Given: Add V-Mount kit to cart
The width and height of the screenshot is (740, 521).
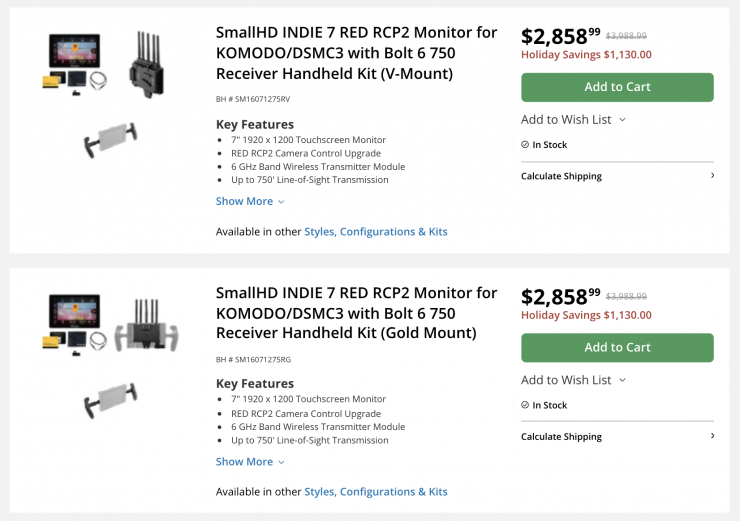Looking at the screenshot, I should pyautogui.click(x=617, y=87).
